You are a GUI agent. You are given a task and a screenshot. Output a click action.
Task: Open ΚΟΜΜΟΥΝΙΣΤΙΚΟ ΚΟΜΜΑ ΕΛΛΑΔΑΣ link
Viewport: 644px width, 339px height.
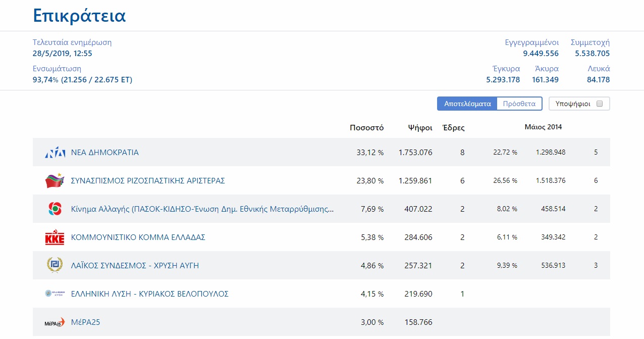(x=138, y=237)
